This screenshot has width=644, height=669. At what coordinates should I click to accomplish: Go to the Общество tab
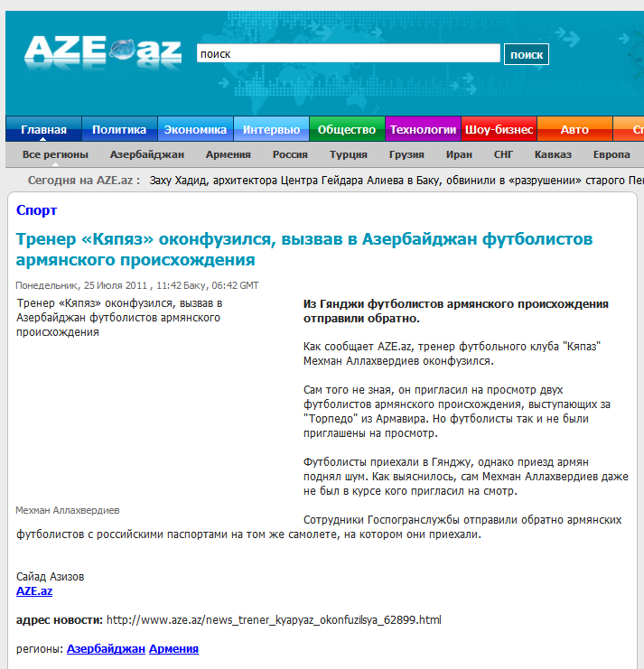click(347, 129)
